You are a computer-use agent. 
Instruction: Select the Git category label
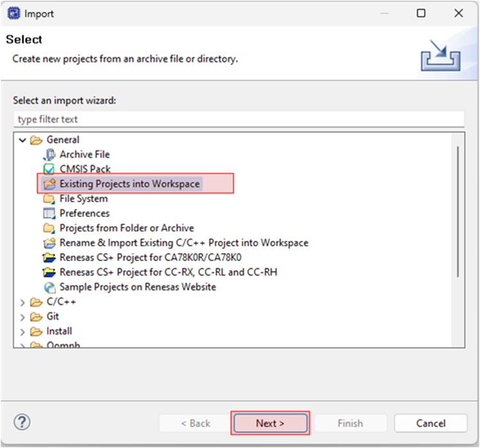click(52, 317)
